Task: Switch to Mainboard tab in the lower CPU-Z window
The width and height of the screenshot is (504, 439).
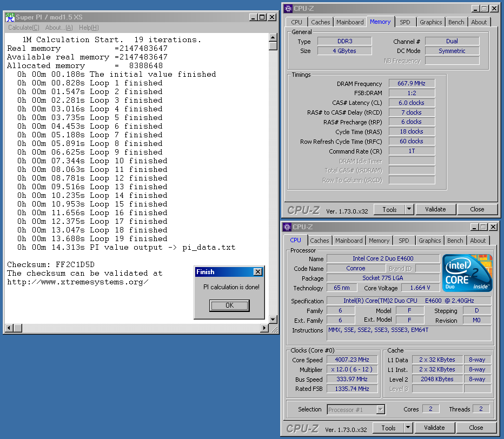Action: pyautogui.click(x=349, y=241)
